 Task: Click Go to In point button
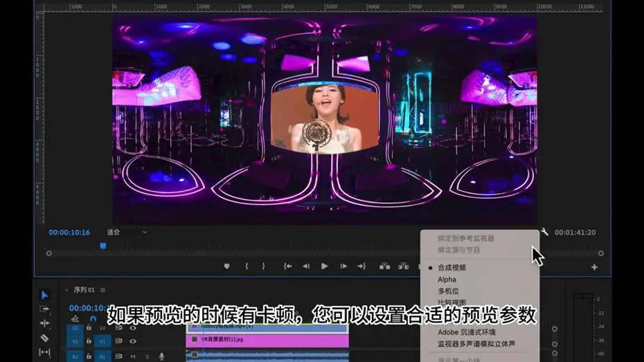pyautogui.click(x=288, y=266)
